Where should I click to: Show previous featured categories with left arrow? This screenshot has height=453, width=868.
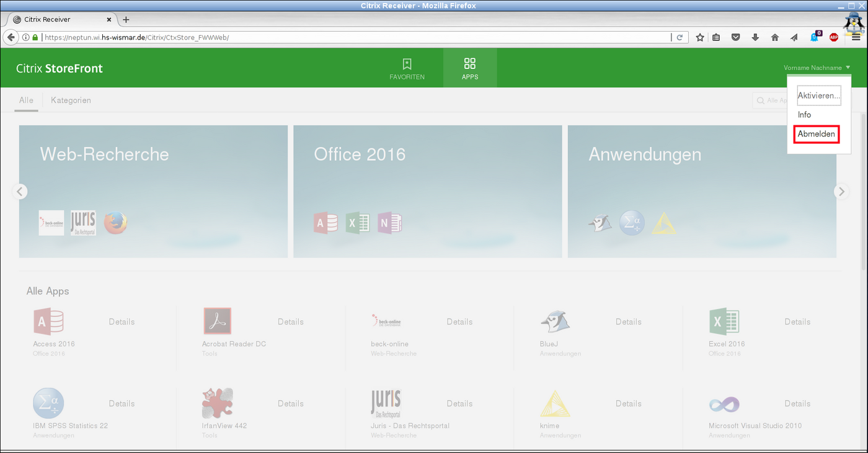20,192
